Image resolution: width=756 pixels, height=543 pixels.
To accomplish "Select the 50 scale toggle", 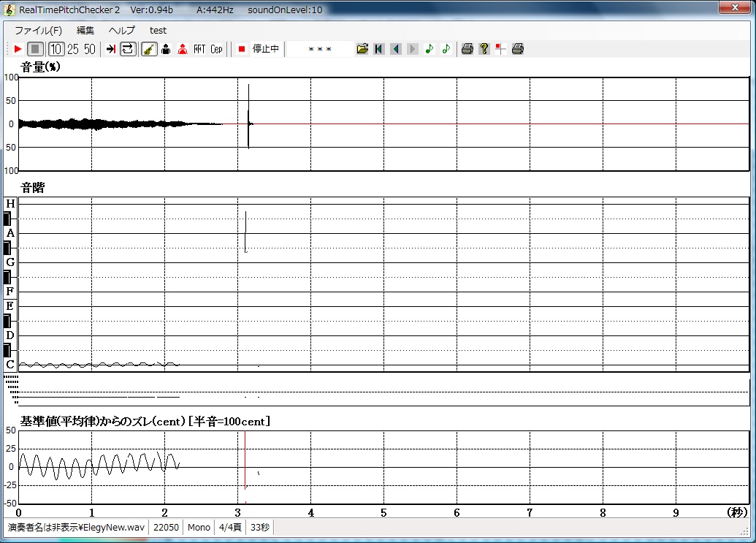I will pyautogui.click(x=90, y=49).
